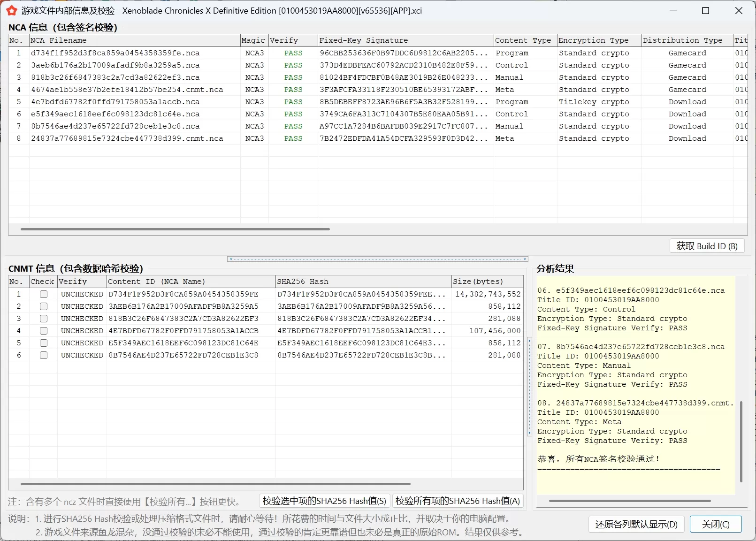Image resolution: width=756 pixels, height=541 pixels.
Task: Click Gamecard cell in NCA row 1
Action: point(687,53)
